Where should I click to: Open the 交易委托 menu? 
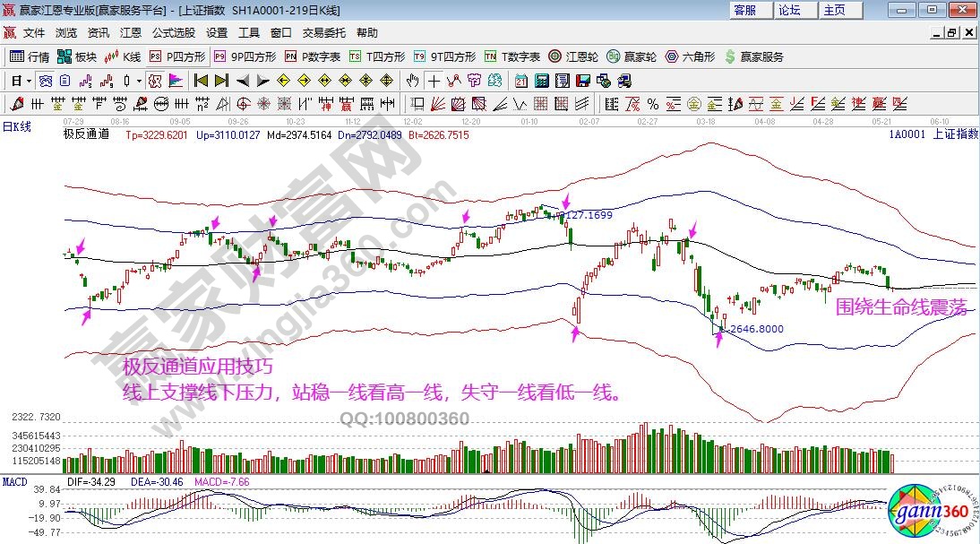tap(323, 33)
